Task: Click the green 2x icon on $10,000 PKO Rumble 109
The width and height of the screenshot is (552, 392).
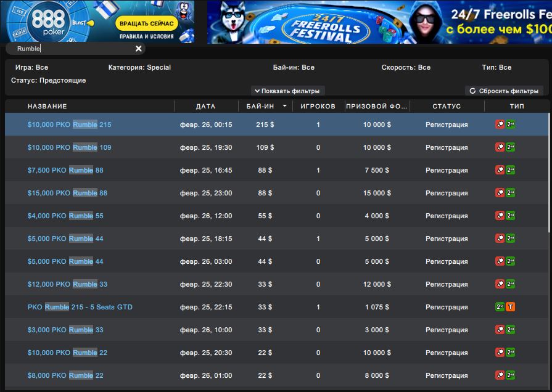Action: pyautogui.click(x=511, y=147)
